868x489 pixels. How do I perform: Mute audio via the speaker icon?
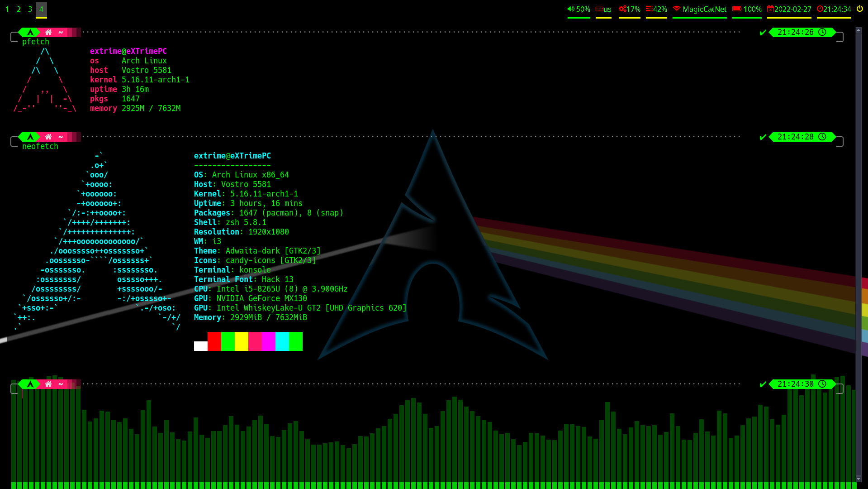[x=570, y=9]
